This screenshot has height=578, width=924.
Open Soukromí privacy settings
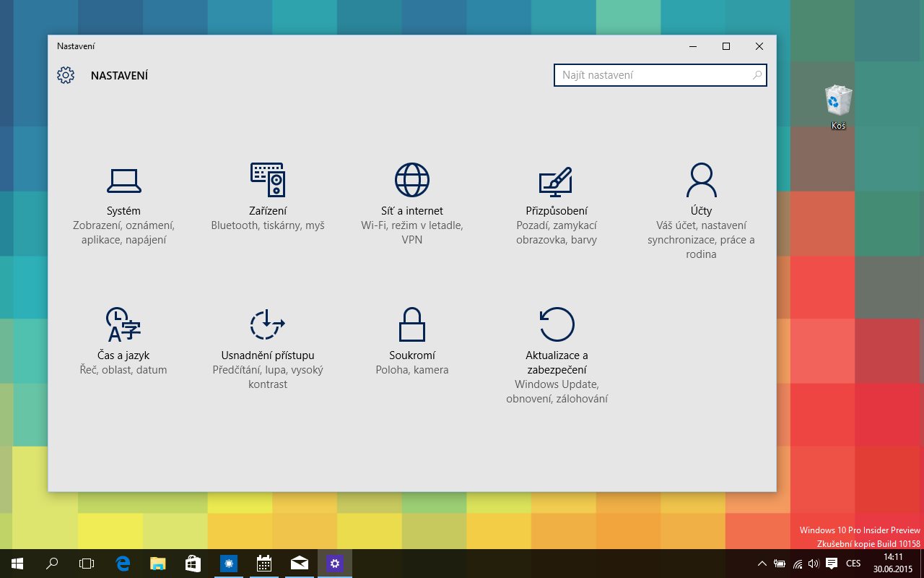pyautogui.click(x=412, y=342)
